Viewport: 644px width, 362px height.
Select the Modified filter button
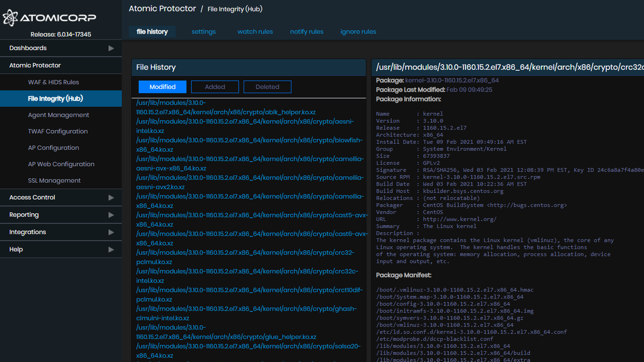tap(162, 87)
